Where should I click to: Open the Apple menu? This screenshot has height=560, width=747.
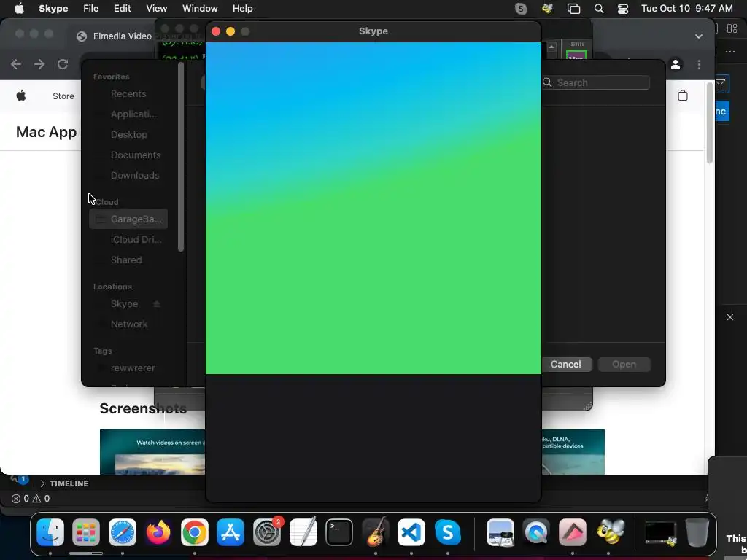pos(19,9)
